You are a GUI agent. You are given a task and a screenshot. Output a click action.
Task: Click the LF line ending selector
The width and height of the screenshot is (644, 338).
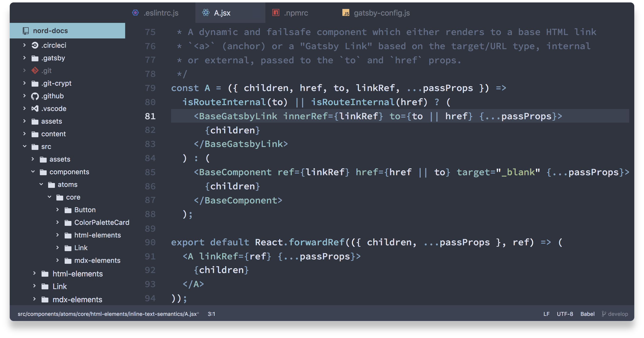pos(546,314)
